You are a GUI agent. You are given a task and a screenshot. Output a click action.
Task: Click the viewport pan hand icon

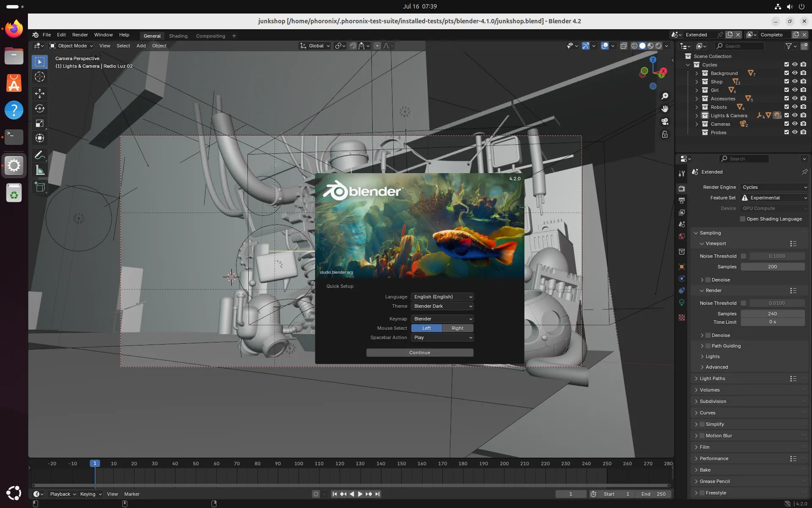(x=665, y=109)
